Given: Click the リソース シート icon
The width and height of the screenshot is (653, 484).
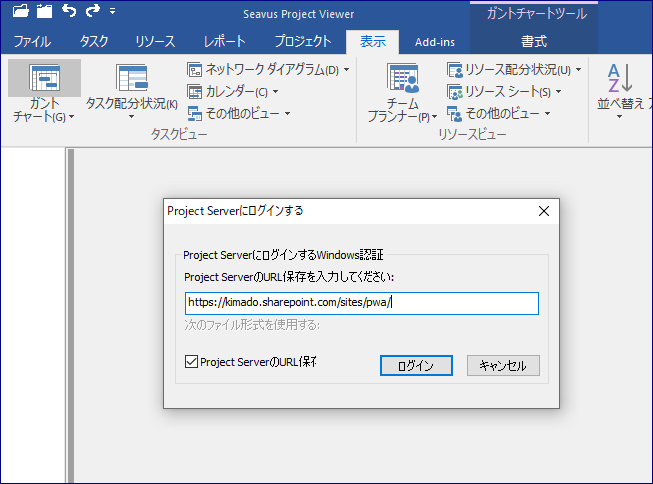Looking at the screenshot, I should (455, 92).
